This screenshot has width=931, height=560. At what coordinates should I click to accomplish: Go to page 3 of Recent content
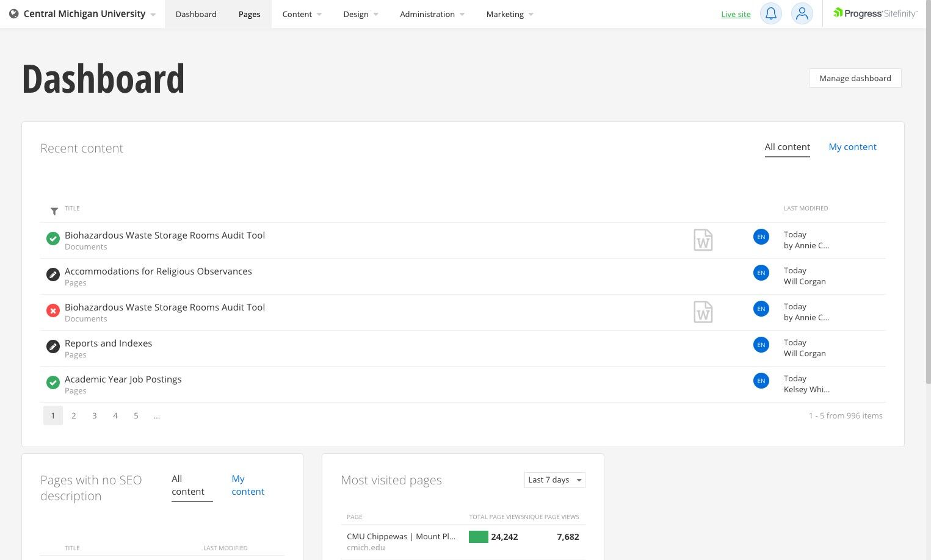[x=95, y=415]
